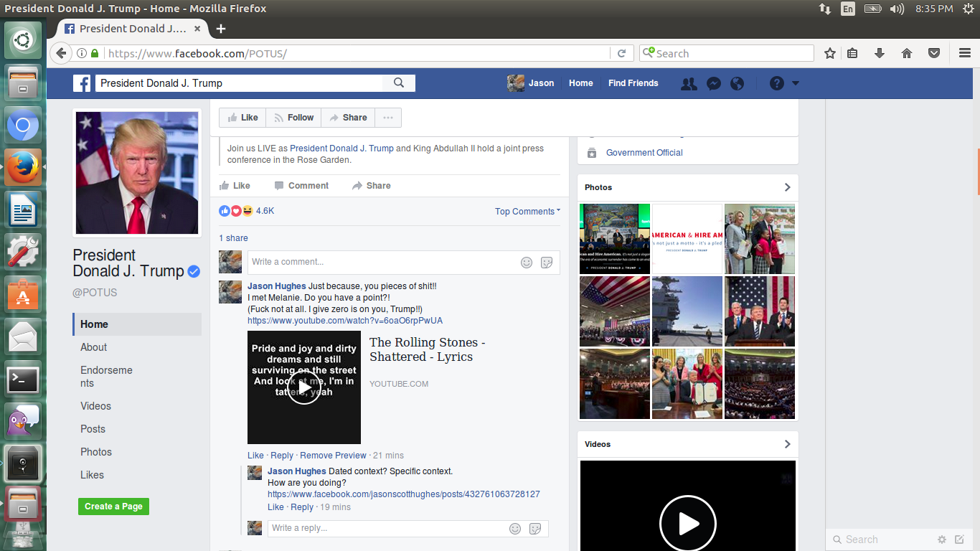Open the page more options ellipsis button

click(x=388, y=118)
